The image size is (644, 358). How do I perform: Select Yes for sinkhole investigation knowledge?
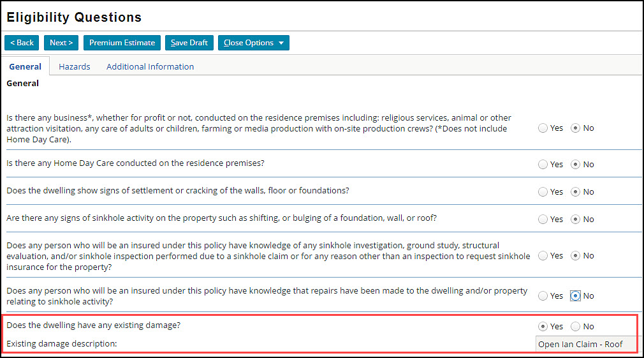pos(543,256)
